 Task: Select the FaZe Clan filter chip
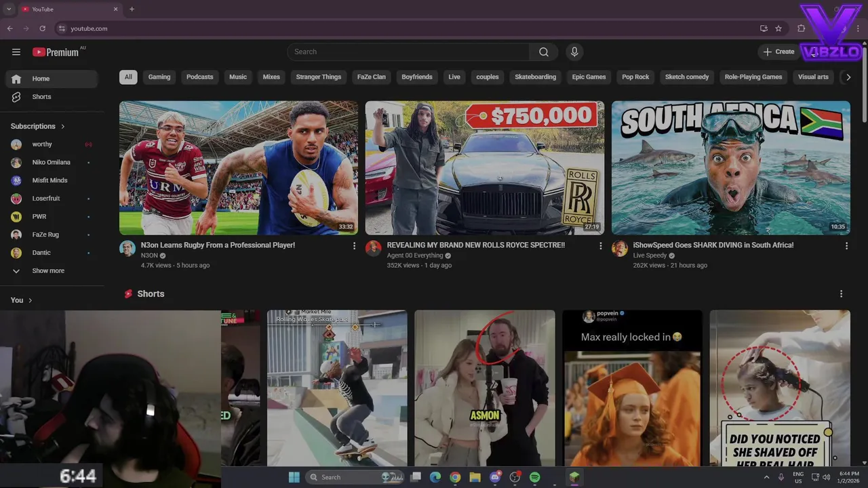point(372,77)
